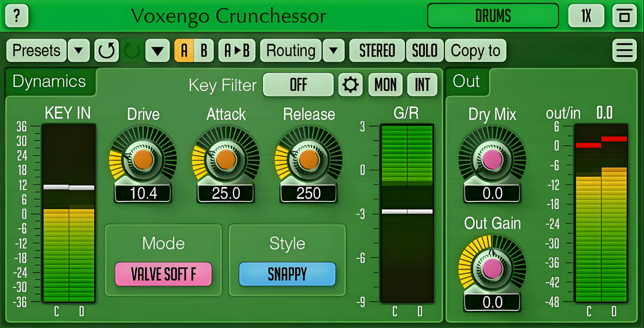Open the VALVE SOFT F mode selector
Screen dimensions: 644x328
tap(163, 274)
